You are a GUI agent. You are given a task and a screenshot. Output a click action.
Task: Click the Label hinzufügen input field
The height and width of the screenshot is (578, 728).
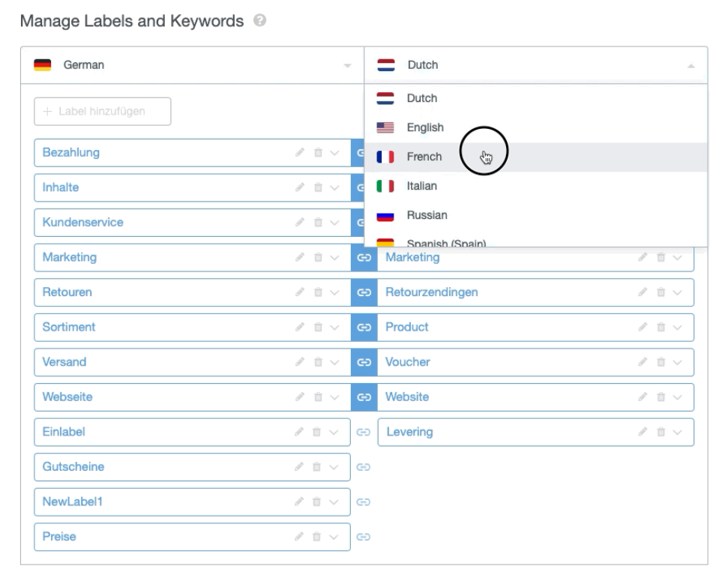pyautogui.click(x=103, y=112)
